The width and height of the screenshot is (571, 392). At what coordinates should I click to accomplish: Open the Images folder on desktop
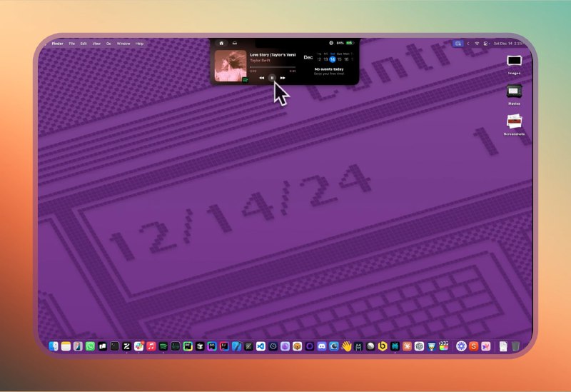514,64
